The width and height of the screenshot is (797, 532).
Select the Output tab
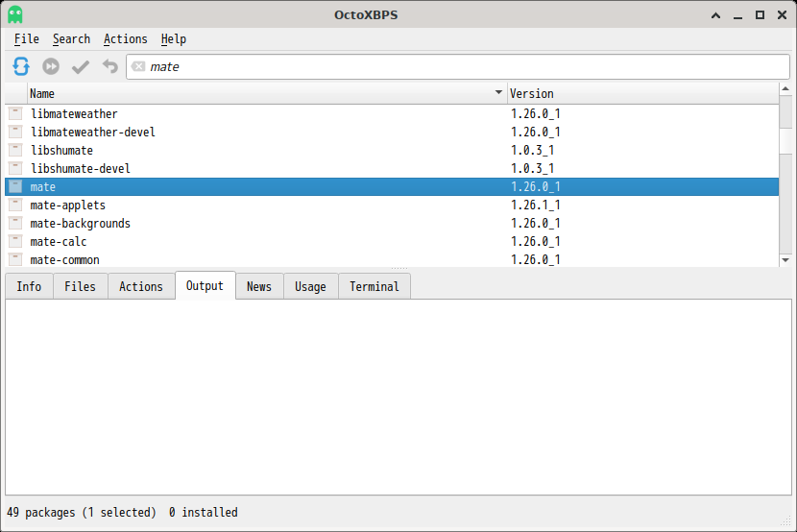(x=205, y=285)
